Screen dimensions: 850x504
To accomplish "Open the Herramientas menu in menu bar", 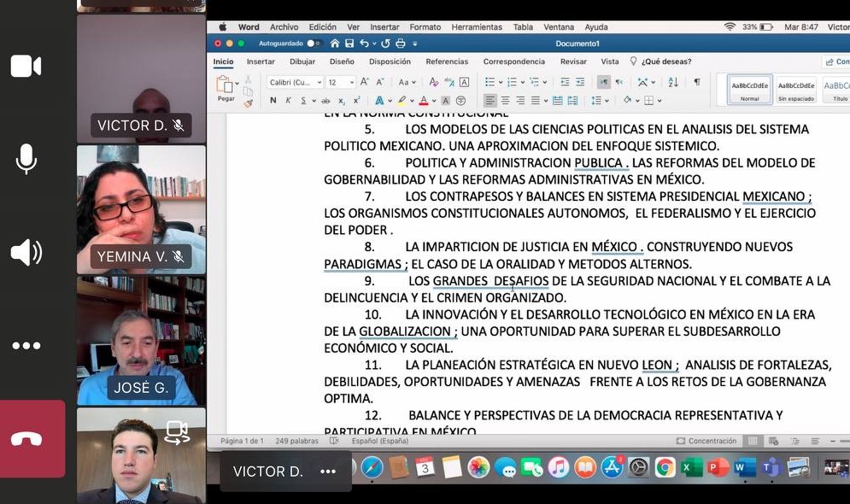I will (x=477, y=27).
